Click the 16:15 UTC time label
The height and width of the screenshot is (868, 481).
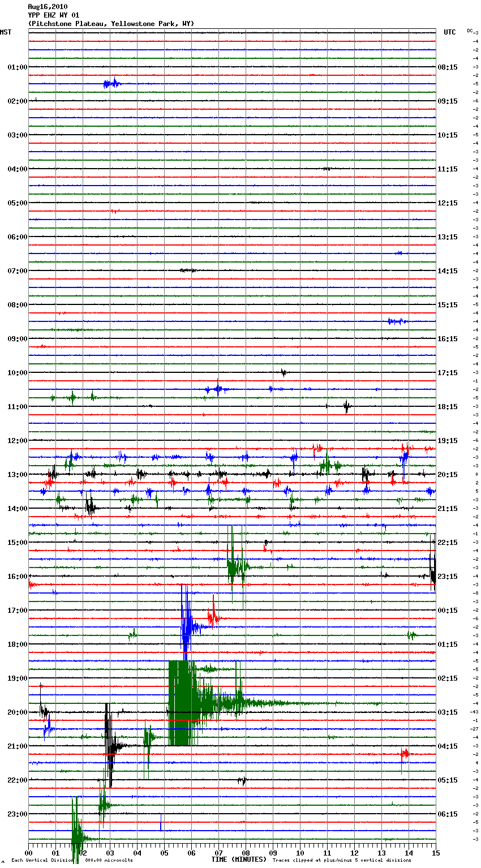point(448,339)
